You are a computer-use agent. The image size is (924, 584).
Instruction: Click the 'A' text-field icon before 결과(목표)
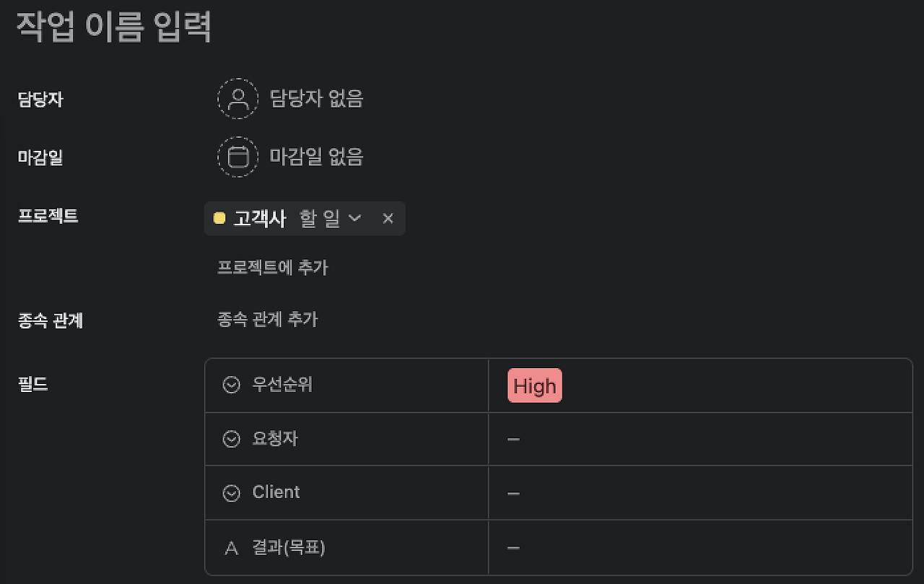[x=230, y=547]
